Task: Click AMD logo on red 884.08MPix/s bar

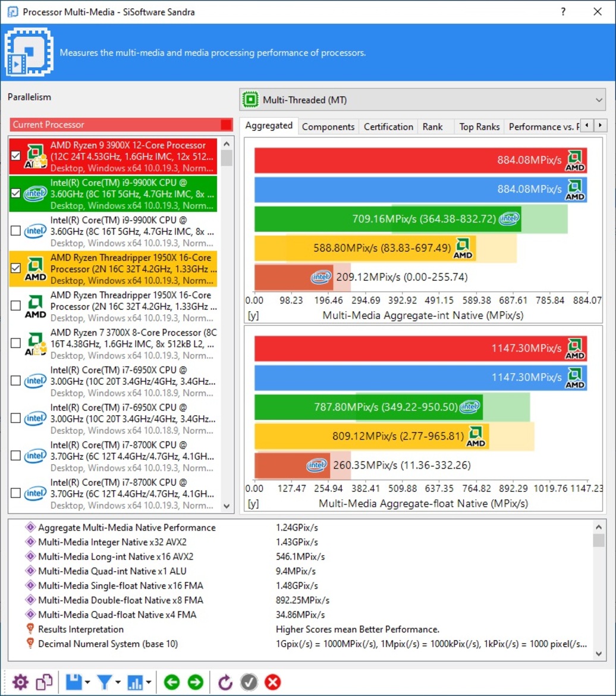Action: tap(575, 161)
